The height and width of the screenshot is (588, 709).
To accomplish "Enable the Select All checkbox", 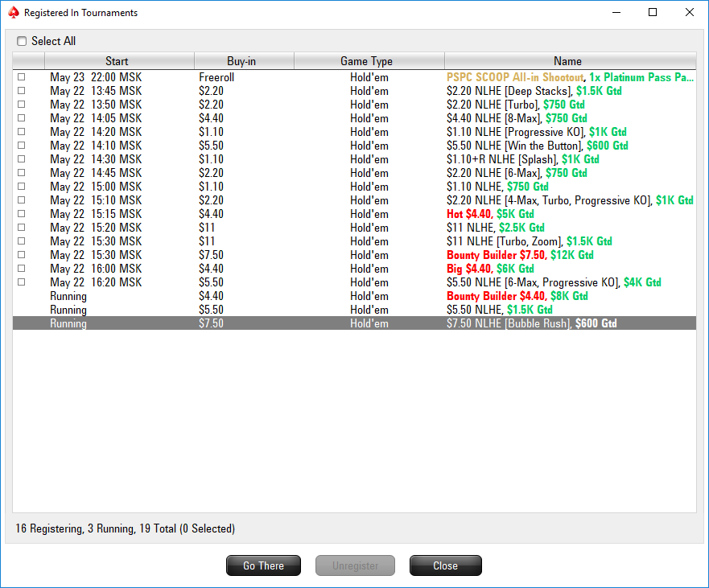I will coord(22,41).
